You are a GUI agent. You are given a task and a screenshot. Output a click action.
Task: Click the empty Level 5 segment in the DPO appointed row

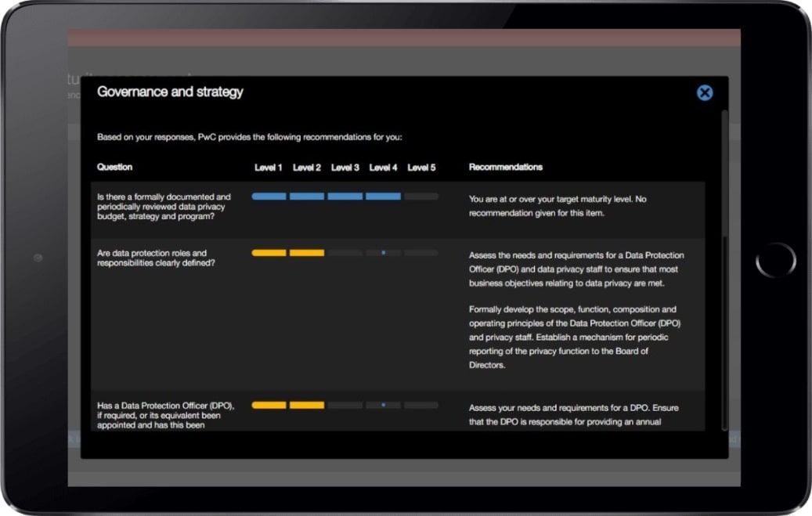tap(421, 405)
